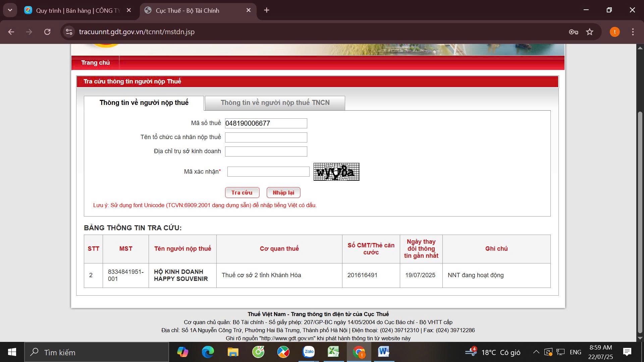Restore down the browser window

click(x=609, y=10)
